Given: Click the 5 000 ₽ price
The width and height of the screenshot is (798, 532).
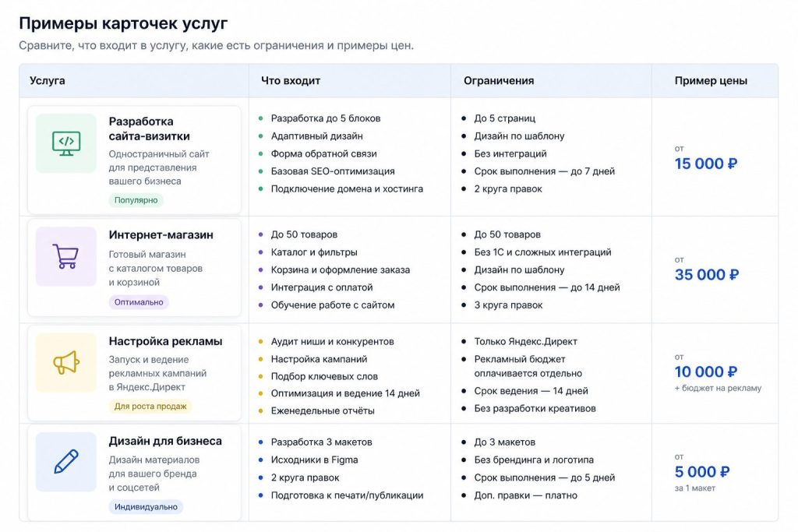Looking at the screenshot, I should coord(702,472).
